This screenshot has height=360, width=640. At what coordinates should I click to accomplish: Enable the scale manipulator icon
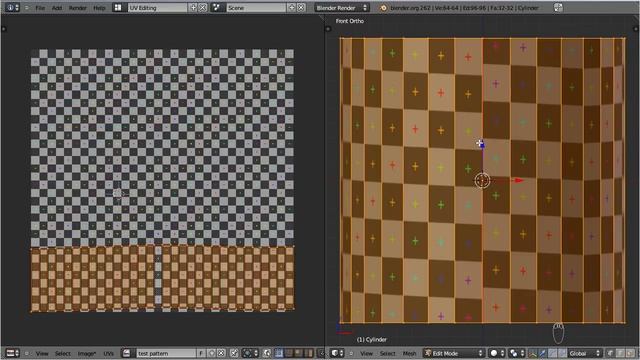(x=562, y=353)
